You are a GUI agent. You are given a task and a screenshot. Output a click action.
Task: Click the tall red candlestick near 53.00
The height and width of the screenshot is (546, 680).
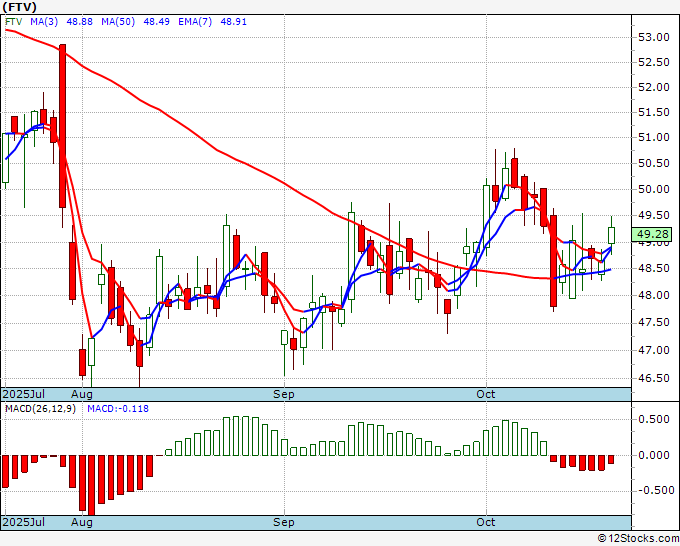[x=62, y=126]
